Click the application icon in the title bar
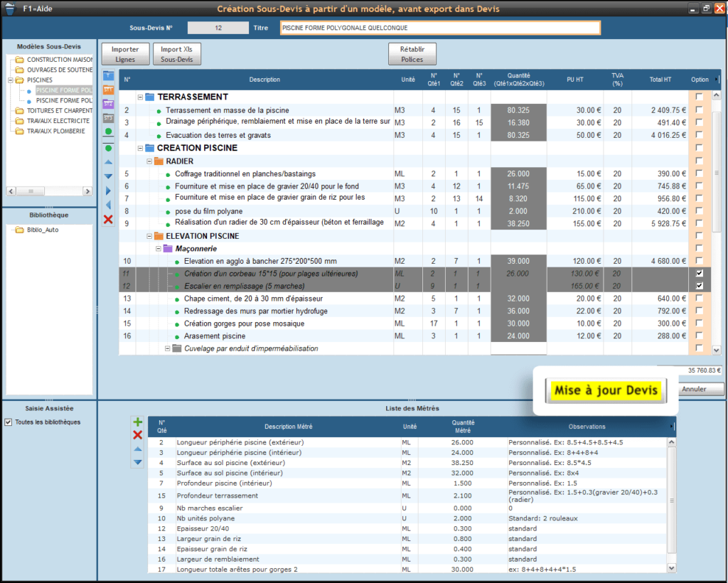 (9, 9)
